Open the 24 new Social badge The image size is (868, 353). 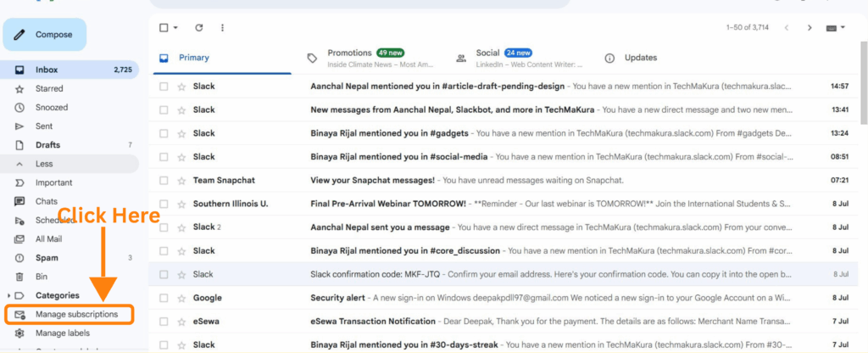(x=518, y=53)
